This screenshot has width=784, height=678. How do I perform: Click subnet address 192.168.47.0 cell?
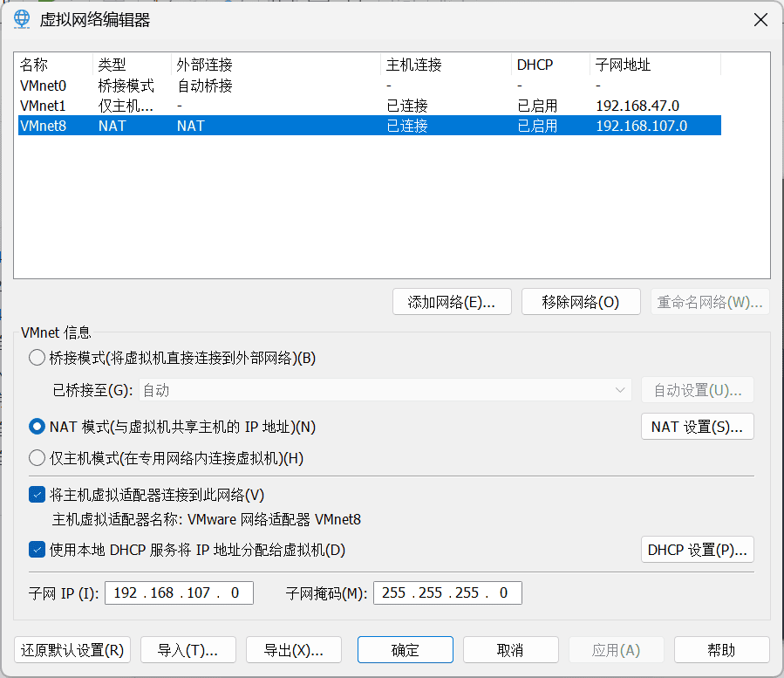pos(637,106)
